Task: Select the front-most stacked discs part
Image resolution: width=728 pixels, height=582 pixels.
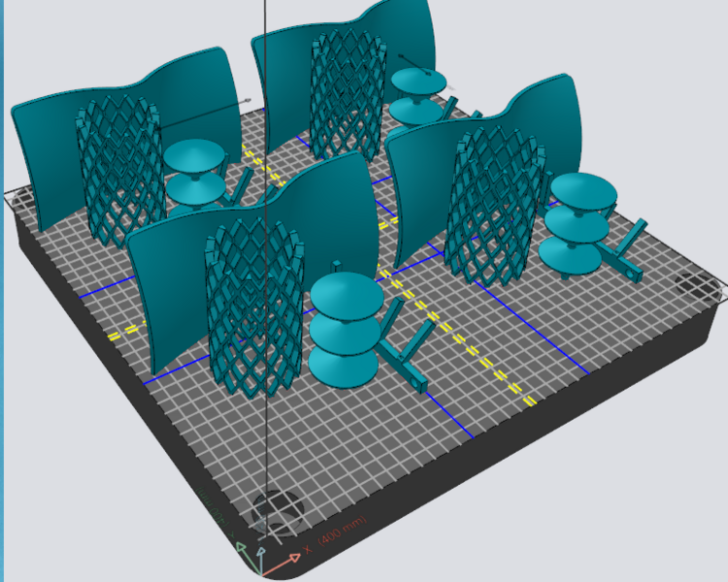Action: 345,332
